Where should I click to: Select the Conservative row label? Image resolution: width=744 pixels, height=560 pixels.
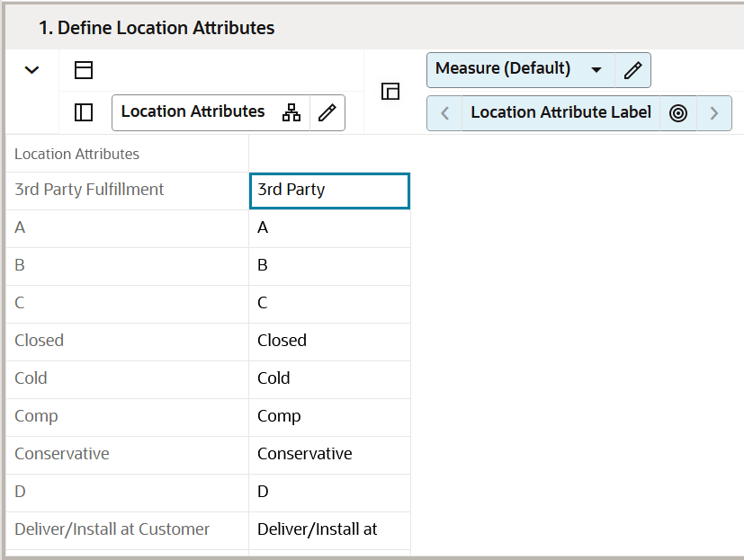pos(62,454)
